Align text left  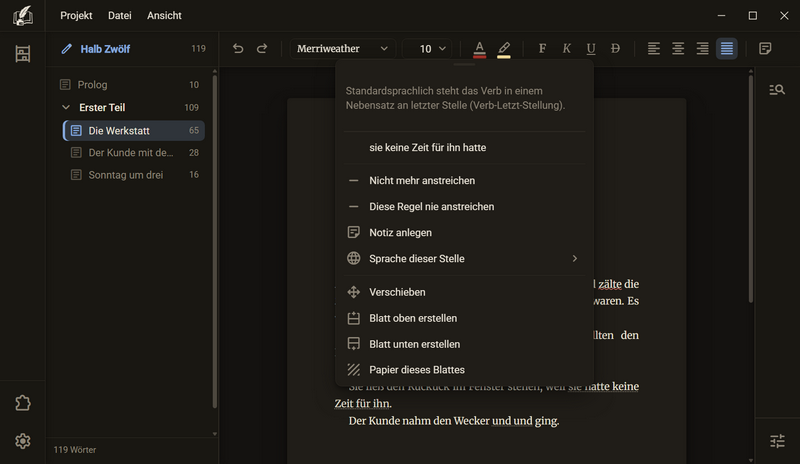click(654, 48)
